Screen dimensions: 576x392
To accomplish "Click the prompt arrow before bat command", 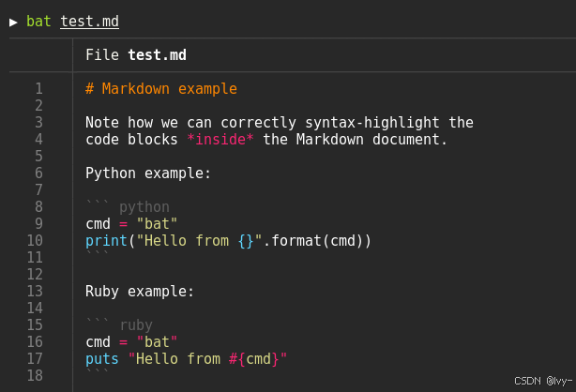I will point(13,23).
